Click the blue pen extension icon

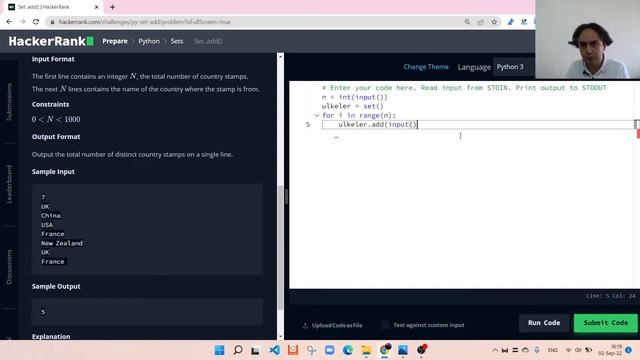tap(511, 22)
